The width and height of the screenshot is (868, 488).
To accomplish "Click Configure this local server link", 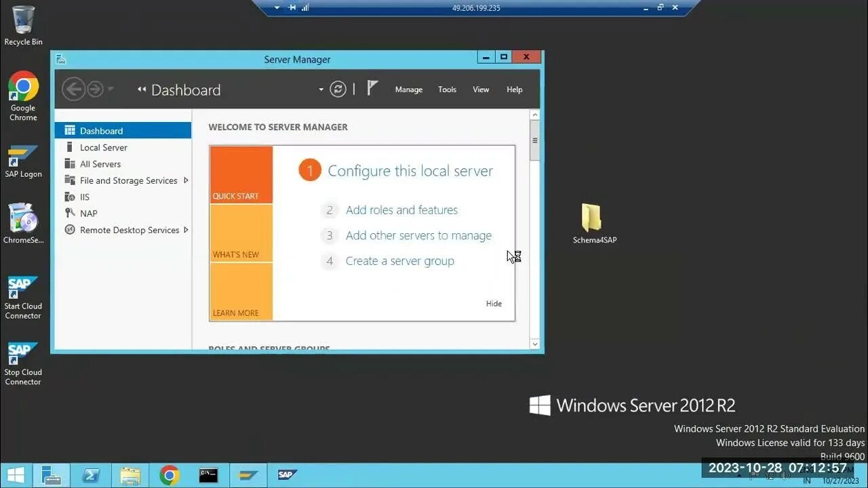I will pyautogui.click(x=410, y=171).
